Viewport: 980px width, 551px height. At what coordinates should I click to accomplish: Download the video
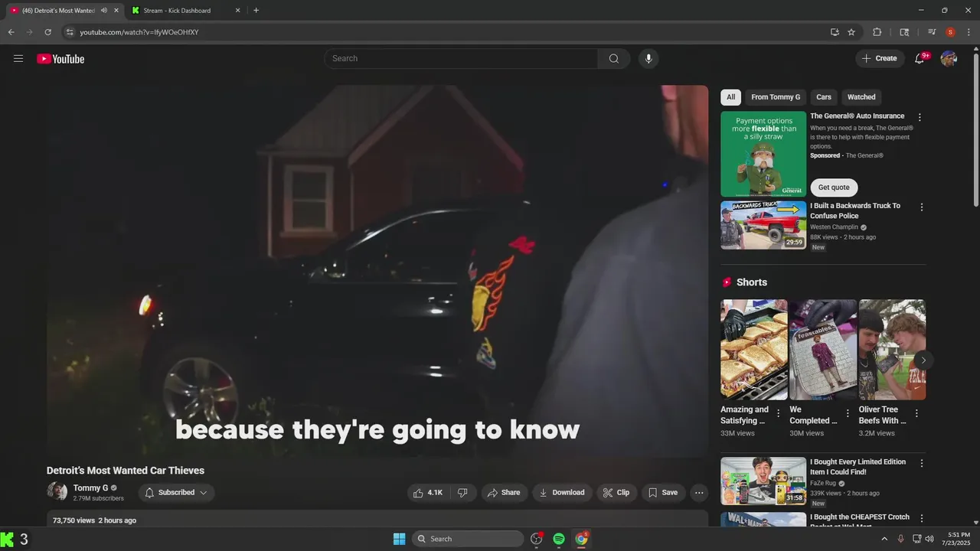tap(562, 493)
